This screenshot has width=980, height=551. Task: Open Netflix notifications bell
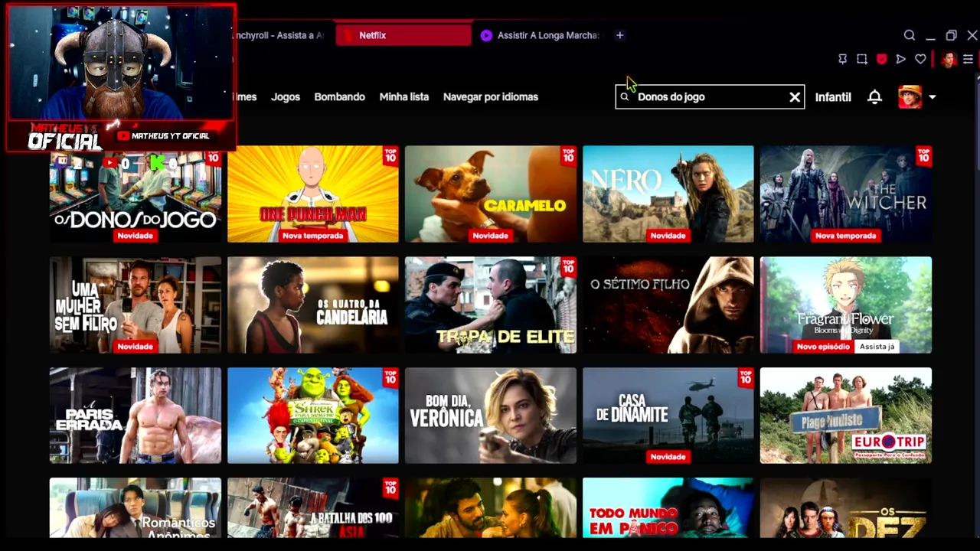click(874, 97)
